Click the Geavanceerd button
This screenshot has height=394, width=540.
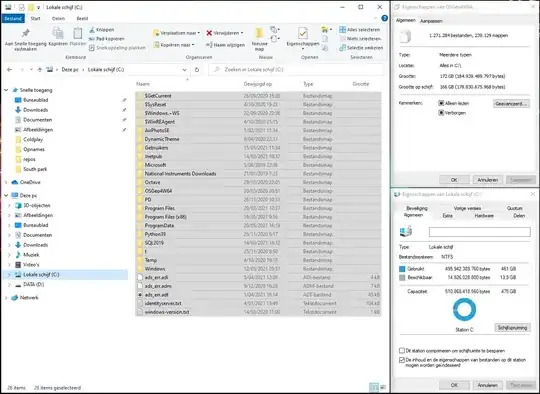[511, 103]
